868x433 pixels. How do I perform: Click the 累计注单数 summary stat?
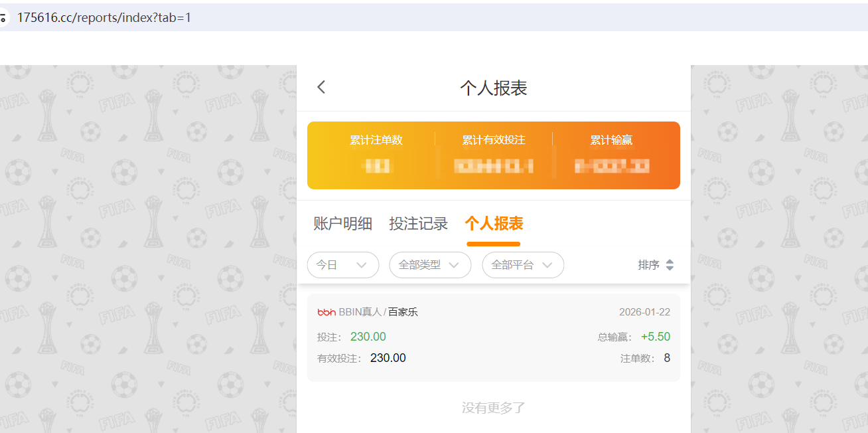tap(376, 153)
